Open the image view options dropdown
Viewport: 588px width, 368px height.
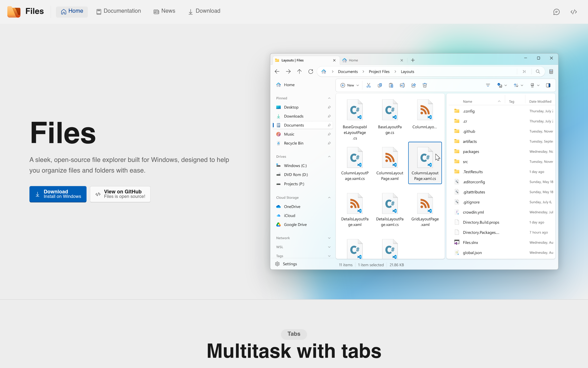535,85
